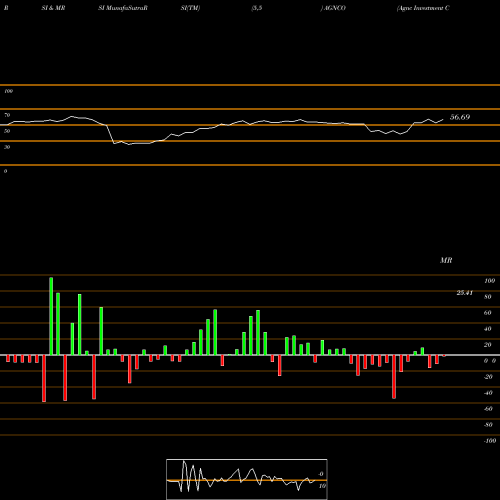Viewport: 500px width, 500px height.
Task: Click the RSI value 56.69 label
Action: click(460, 117)
